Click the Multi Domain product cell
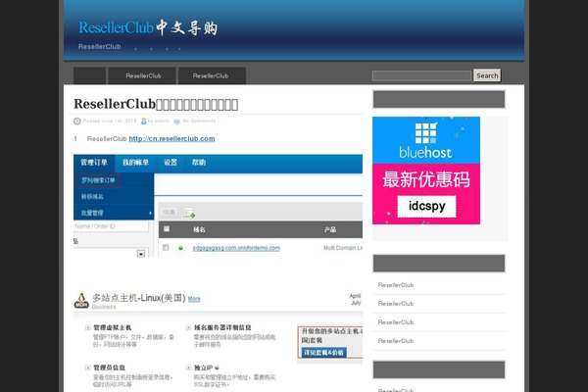Screen dimensions: 588x392 pos(343,248)
